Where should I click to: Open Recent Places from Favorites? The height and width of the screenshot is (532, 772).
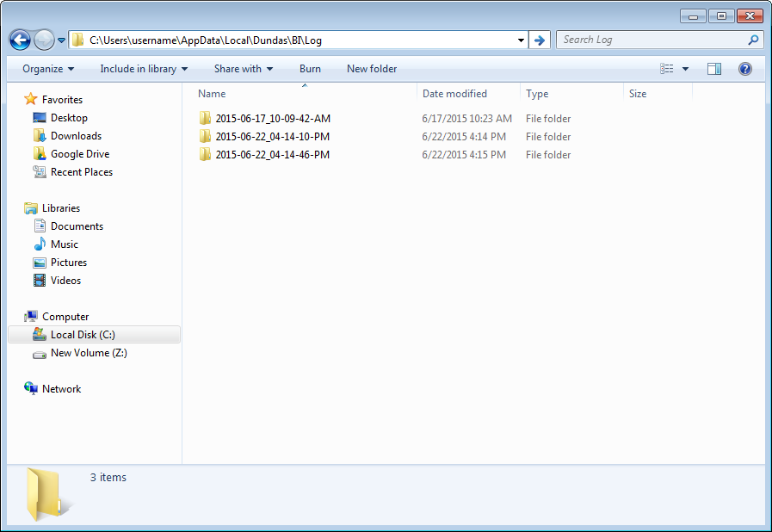pyautogui.click(x=81, y=171)
